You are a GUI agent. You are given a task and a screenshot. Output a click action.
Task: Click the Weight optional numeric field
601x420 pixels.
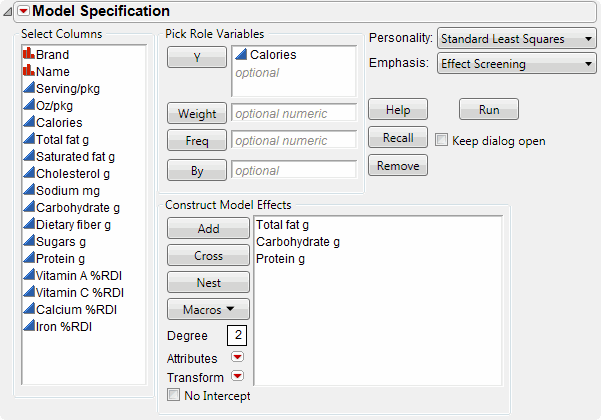(x=293, y=114)
